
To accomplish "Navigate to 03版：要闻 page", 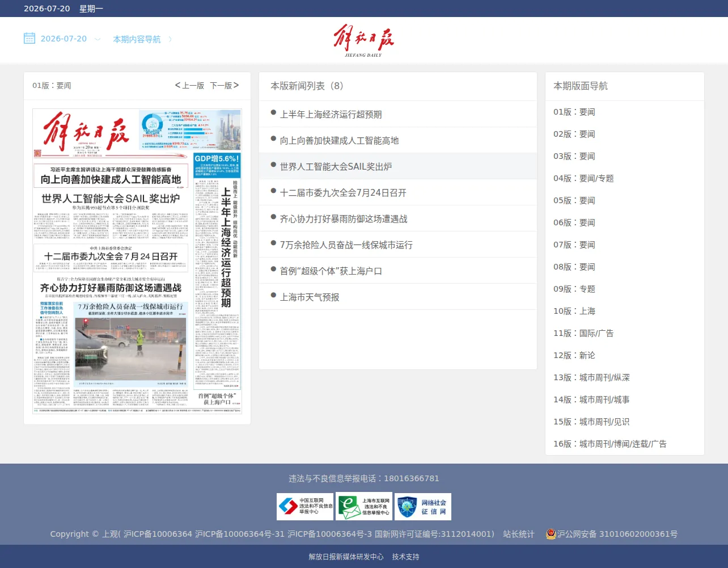I will (574, 156).
